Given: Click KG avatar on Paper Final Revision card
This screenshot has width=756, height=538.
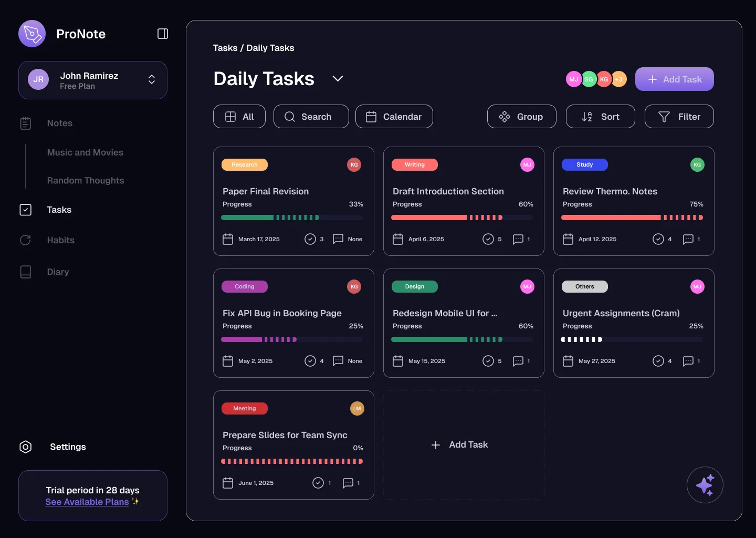Looking at the screenshot, I should coord(354,165).
